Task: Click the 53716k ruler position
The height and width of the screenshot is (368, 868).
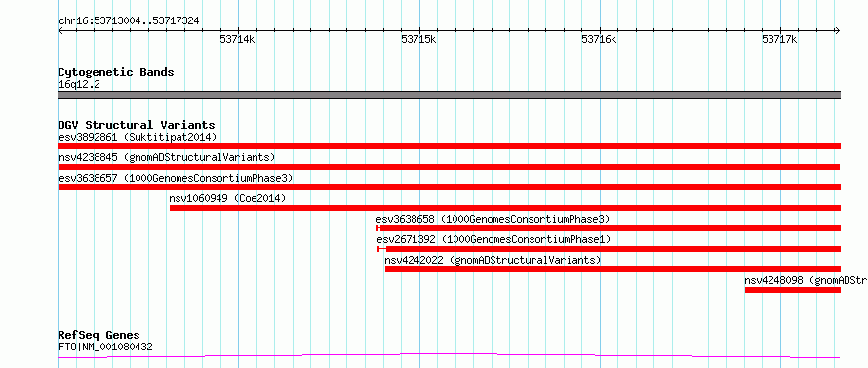Action: [600, 39]
